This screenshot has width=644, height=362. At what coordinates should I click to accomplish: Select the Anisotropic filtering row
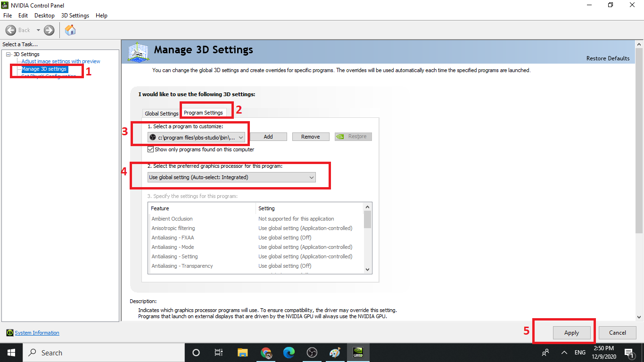coord(255,228)
